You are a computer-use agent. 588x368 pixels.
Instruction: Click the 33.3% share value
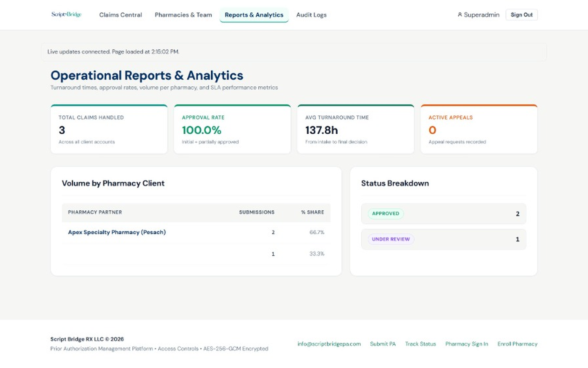click(317, 254)
